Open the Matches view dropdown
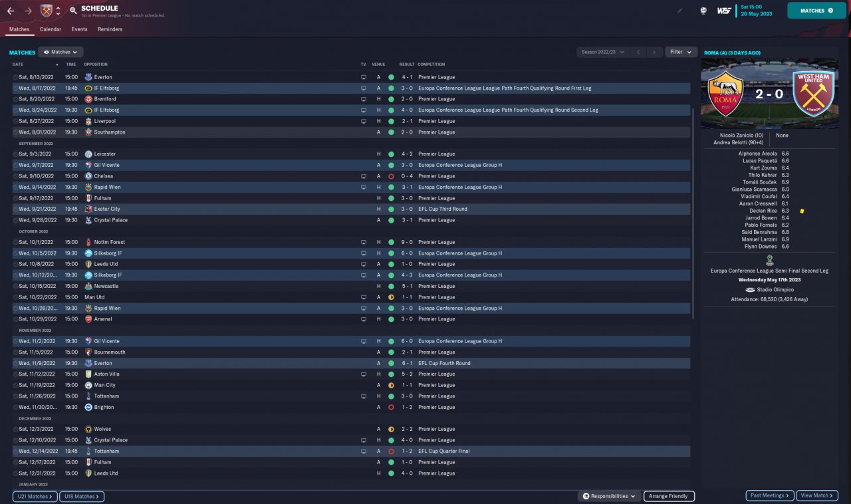The width and height of the screenshot is (851, 504). [x=61, y=52]
